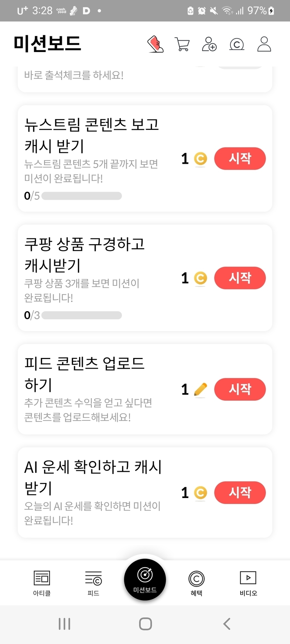Tap the invite friend icon

[209, 44]
